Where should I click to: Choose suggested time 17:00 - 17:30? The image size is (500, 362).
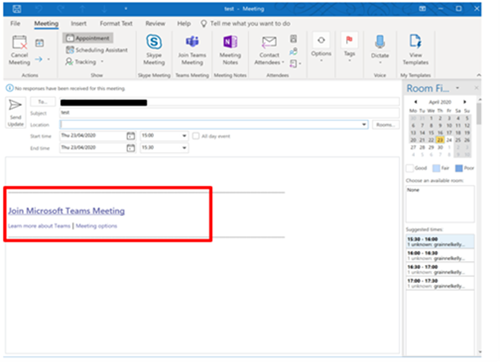click(x=440, y=283)
